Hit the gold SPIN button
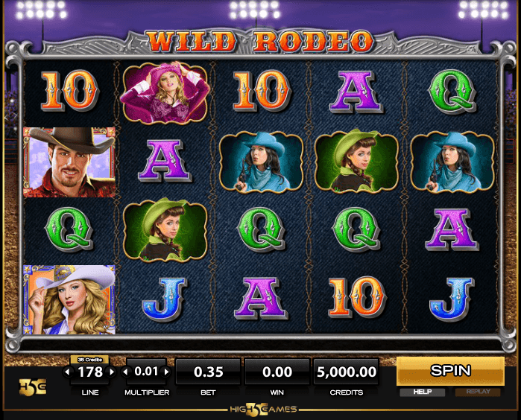The width and height of the screenshot is (521, 420). pos(450,371)
